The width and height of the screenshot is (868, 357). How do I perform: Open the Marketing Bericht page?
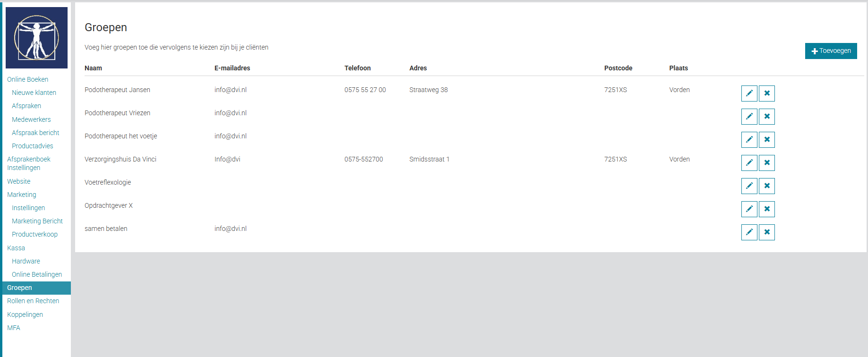37,221
